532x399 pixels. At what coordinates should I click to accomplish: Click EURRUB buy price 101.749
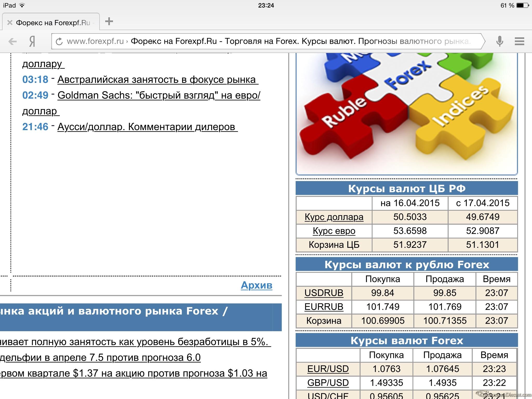383,307
